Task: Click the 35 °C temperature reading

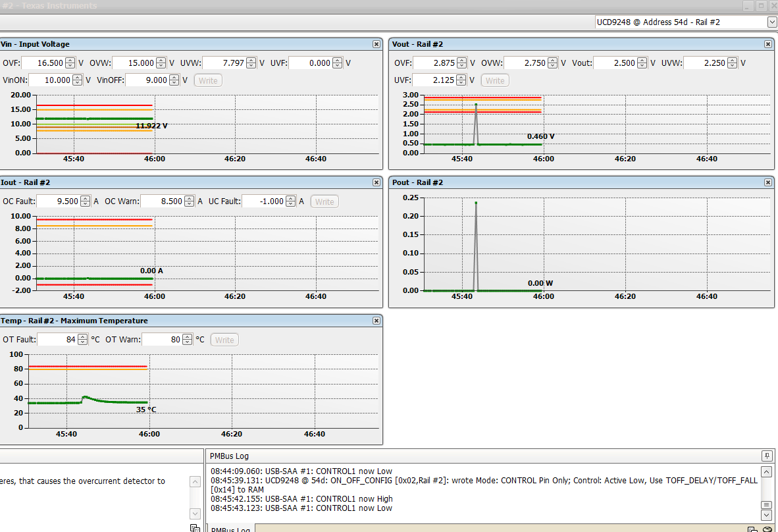Action: tap(146, 410)
